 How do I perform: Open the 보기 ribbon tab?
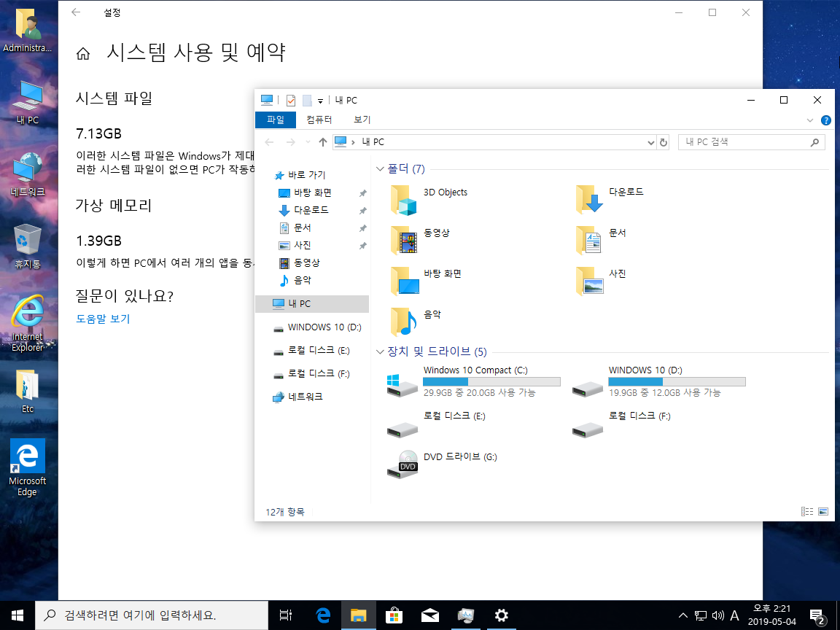(x=362, y=120)
